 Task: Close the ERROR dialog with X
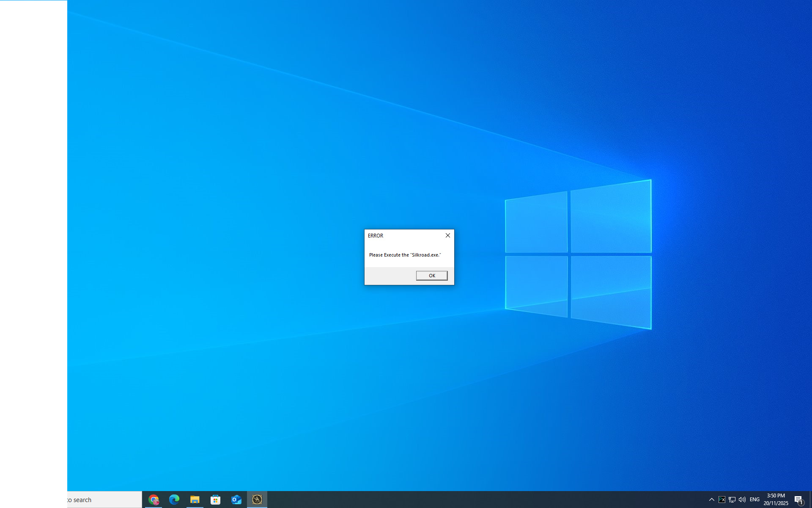coord(447,235)
